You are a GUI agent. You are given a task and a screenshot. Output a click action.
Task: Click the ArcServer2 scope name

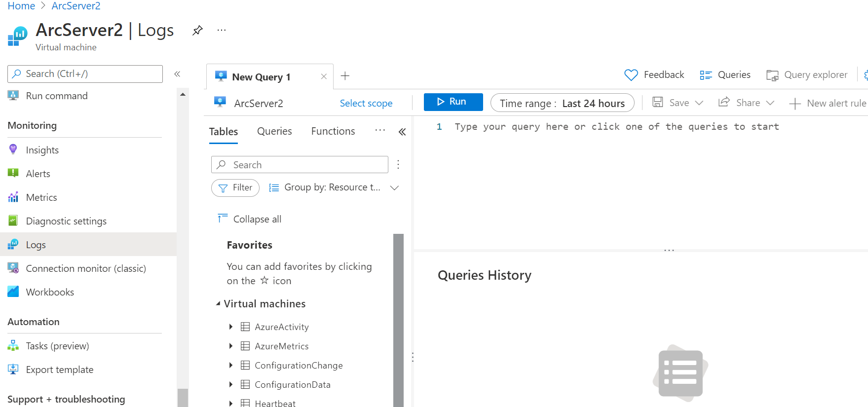(259, 103)
